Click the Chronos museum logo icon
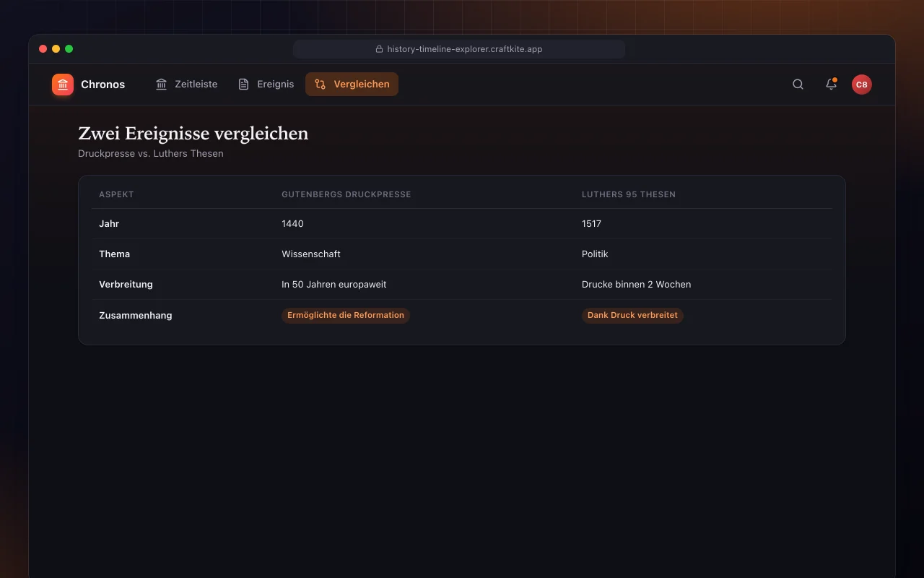Viewport: 924px width, 578px height. click(x=63, y=85)
